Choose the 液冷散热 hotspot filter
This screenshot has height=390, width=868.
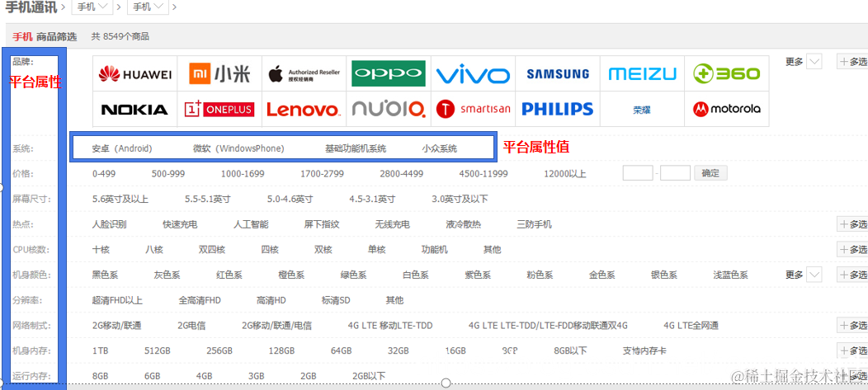coord(464,224)
